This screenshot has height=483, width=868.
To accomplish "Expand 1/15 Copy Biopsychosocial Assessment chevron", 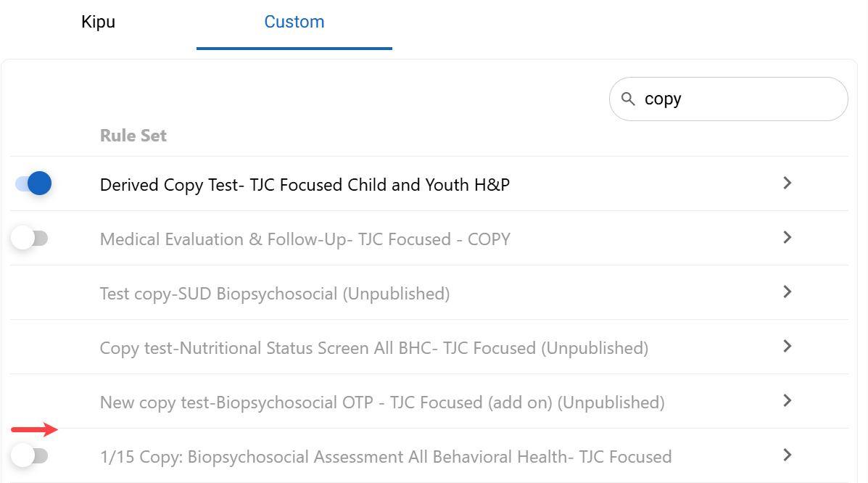I will (x=788, y=455).
